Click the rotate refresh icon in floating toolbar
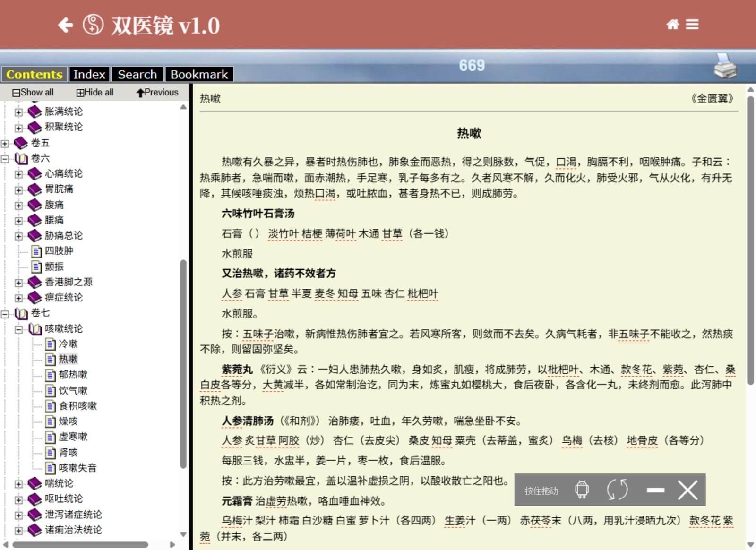756x550 pixels. tap(617, 490)
